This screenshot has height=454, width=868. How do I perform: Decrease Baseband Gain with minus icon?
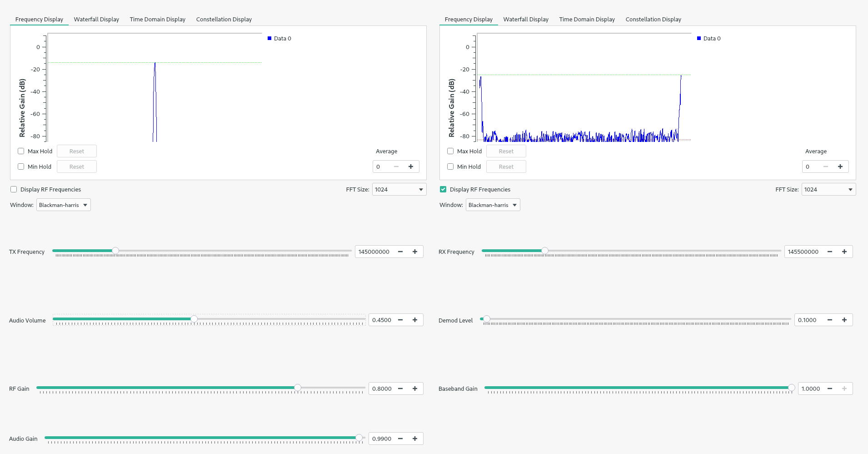pos(830,388)
